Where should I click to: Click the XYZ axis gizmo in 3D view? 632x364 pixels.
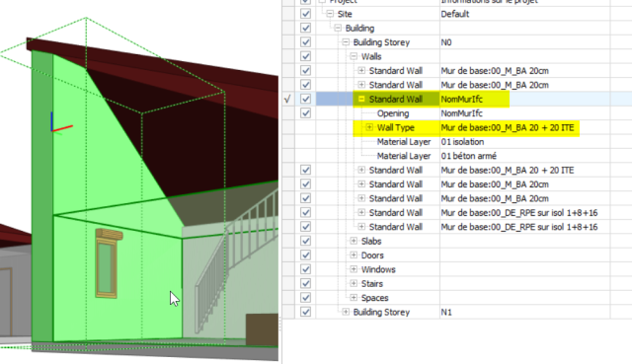60,122
